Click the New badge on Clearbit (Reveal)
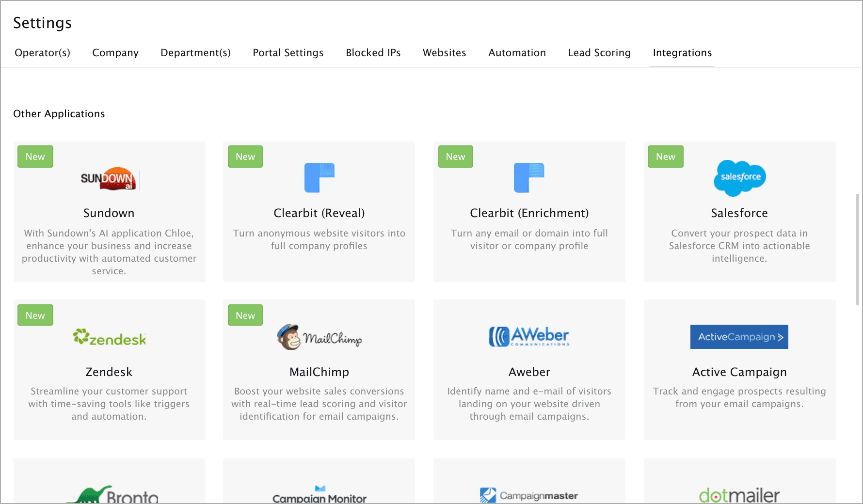This screenshot has width=863, height=504. pos(245,157)
